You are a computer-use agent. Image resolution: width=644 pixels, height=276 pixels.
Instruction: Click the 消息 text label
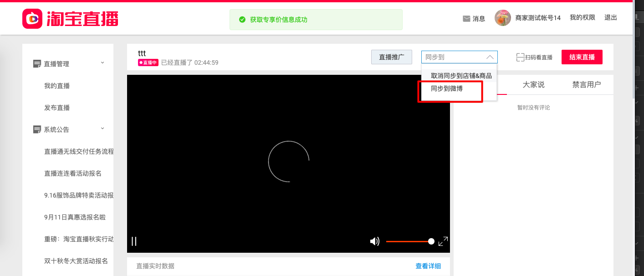(479, 19)
